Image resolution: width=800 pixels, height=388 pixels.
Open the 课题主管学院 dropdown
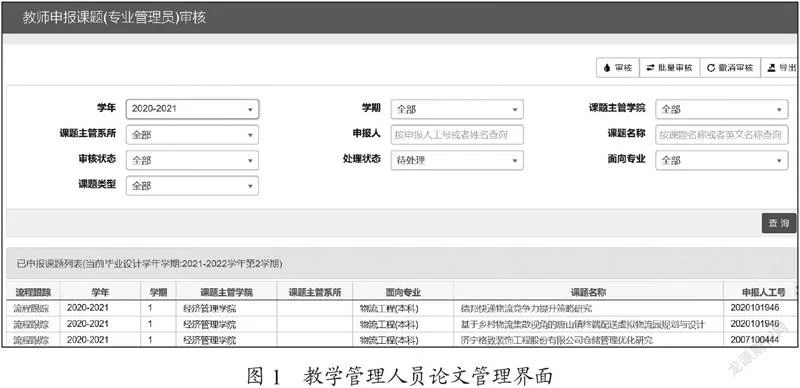point(722,109)
